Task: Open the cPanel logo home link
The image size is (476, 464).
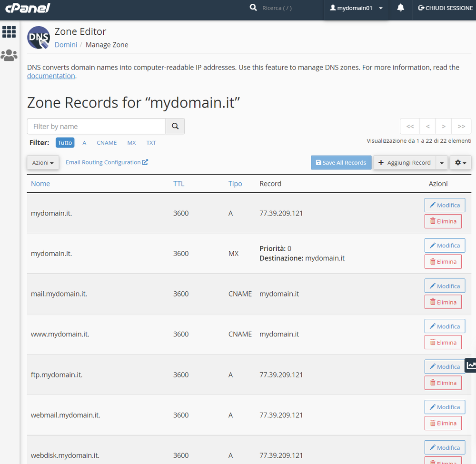Action: 28,8
